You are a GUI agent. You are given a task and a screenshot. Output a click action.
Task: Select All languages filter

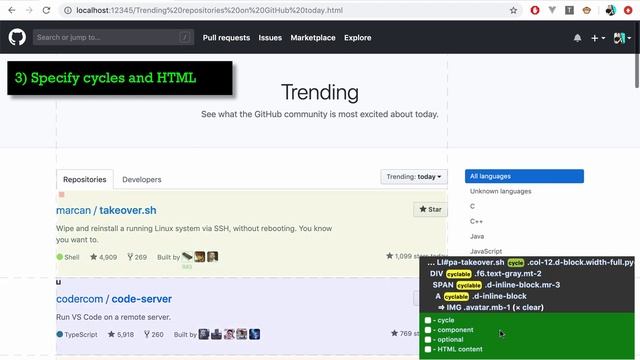(524, 176)
